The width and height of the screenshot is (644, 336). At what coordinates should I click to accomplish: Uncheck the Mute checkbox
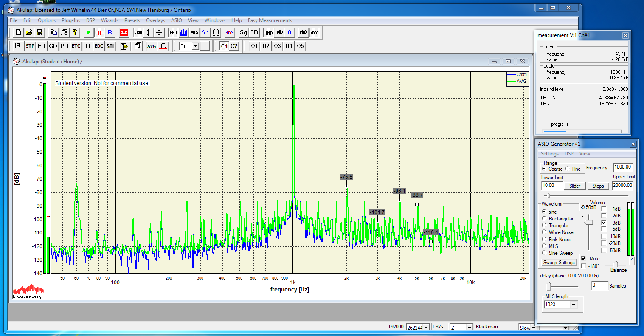point(583,258)
